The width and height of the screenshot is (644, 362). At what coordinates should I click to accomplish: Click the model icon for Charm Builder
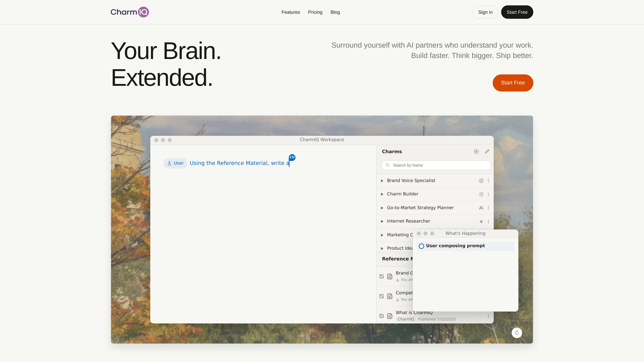point(481,194)
